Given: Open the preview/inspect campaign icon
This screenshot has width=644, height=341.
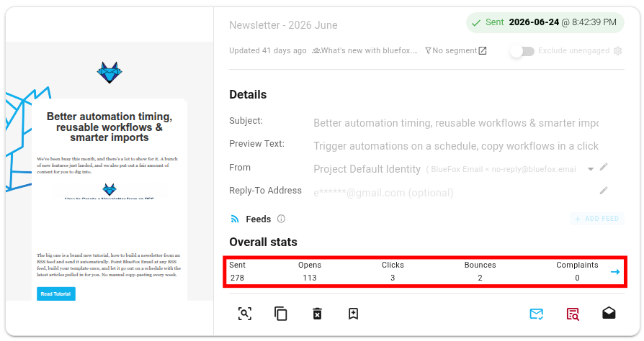Looking at the screenshot, I should tap(245, 314).
